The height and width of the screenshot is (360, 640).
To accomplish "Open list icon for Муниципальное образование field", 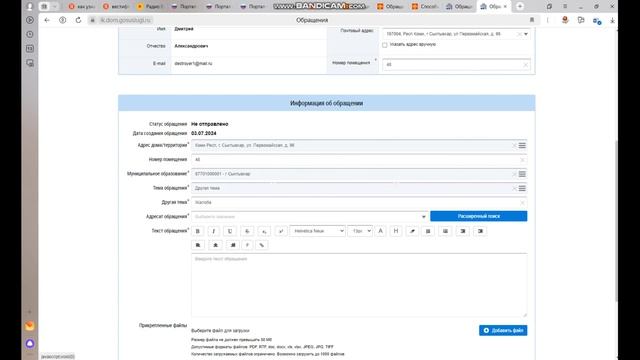I will click(x=522, y=174).
